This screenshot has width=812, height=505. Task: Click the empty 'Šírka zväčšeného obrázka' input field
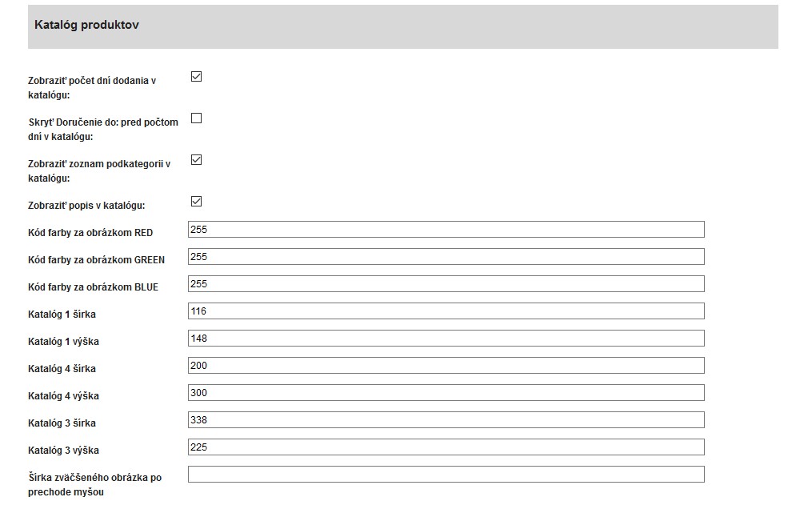[x=446, y=475]
